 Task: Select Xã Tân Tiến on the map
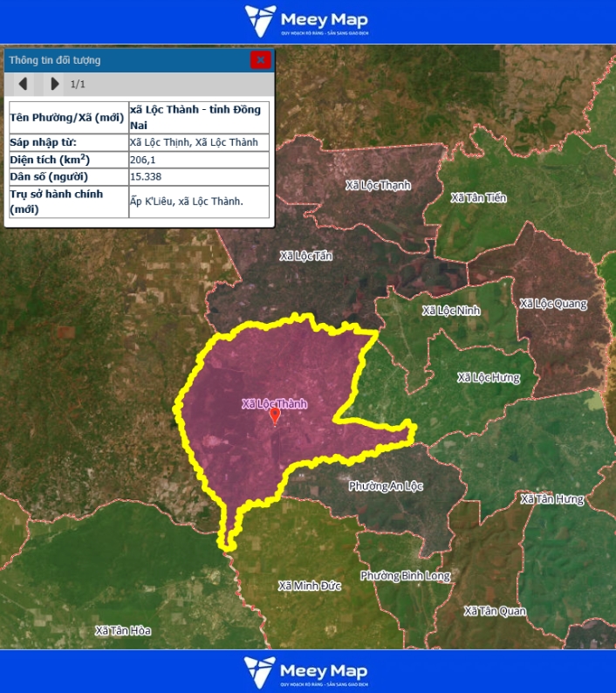[478, 197]
